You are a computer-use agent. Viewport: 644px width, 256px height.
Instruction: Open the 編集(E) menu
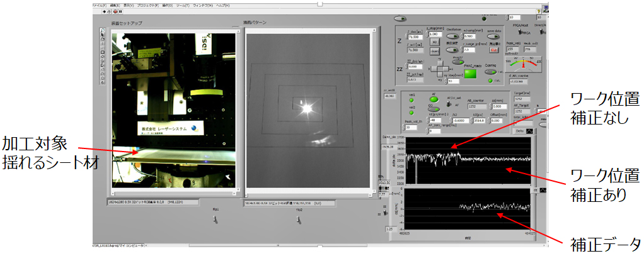click(x=115, y=6)
